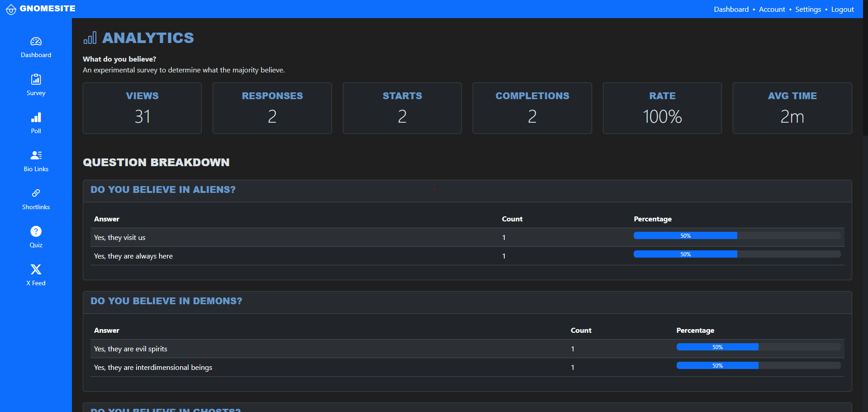Click the GNOMESITE brand text

coord(47,9)
